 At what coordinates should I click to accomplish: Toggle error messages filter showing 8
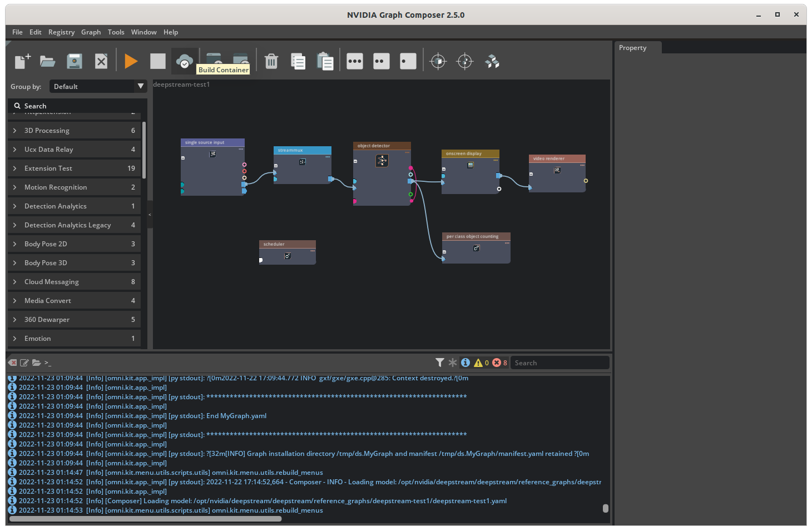click(x=499, y=363)
